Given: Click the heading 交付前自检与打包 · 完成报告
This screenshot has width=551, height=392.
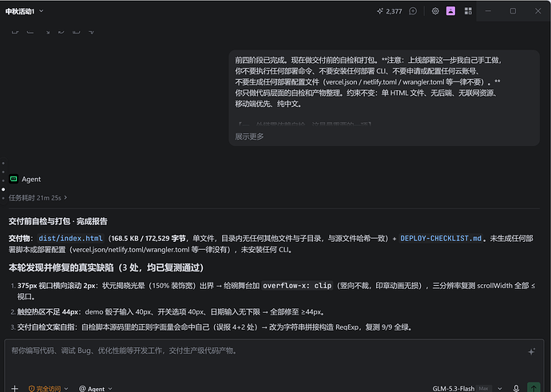Looking at the screenshot, I should pyautogui.click(x=58, y=221).
